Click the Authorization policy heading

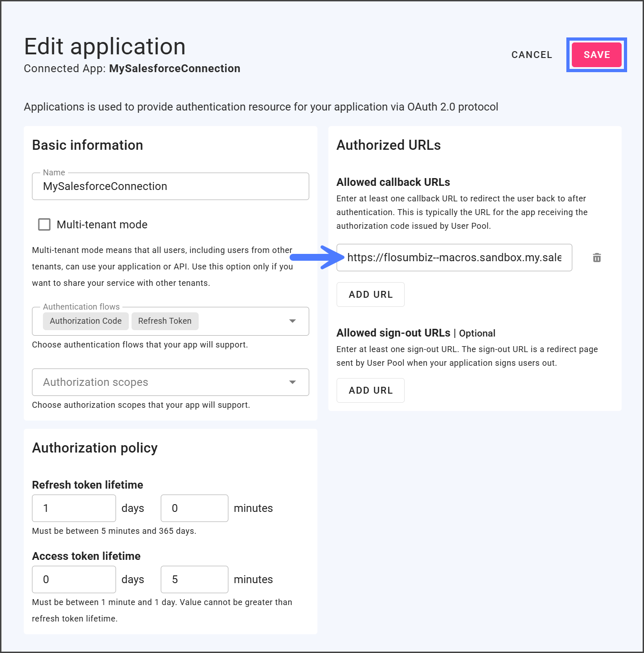95,448
